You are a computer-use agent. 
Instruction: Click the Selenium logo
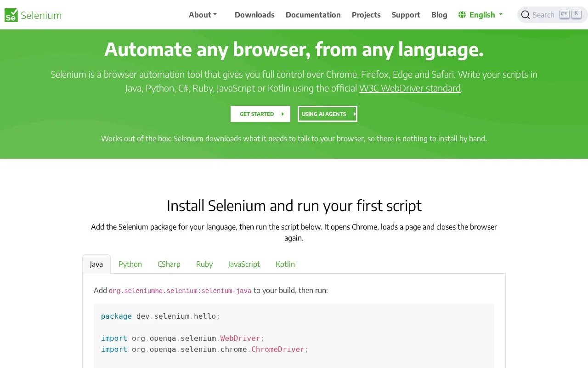pos(33,15)
